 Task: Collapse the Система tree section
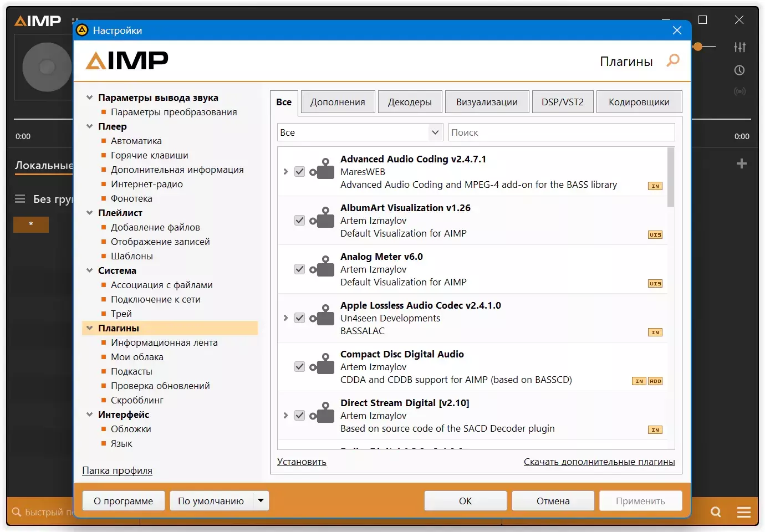point(89,270)
